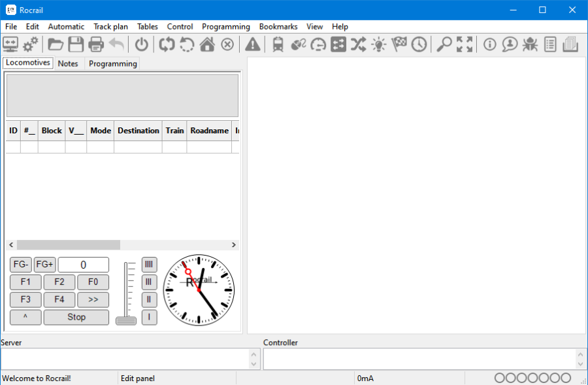Save the current plan
The width and height of the screenshot is (588, 385).
[76, 44]
